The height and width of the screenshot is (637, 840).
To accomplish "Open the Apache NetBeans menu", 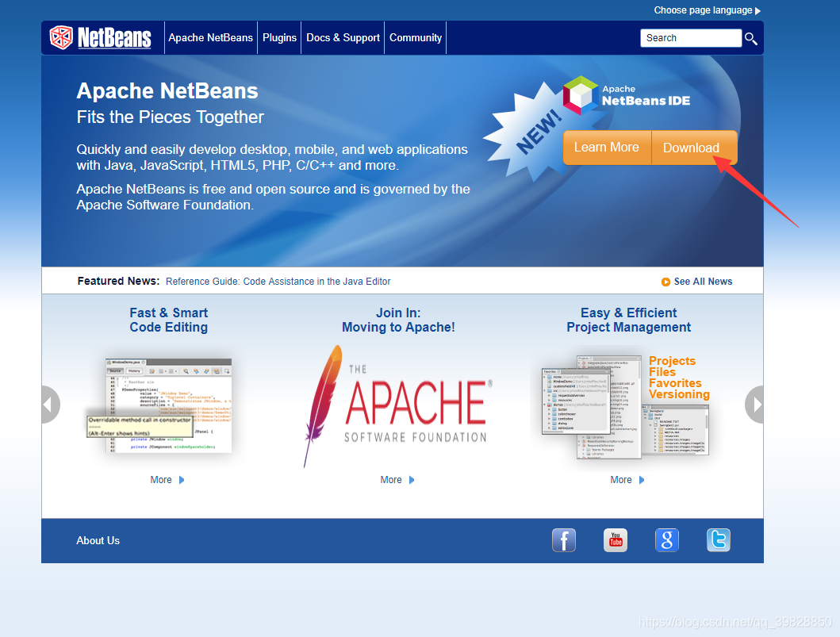I will click(210, 37).
